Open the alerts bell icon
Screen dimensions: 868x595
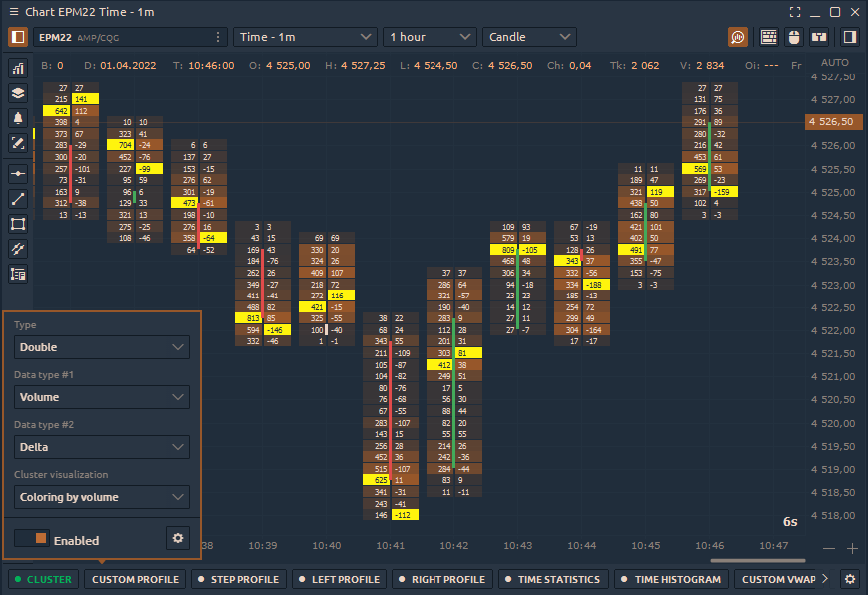point(18,118)
